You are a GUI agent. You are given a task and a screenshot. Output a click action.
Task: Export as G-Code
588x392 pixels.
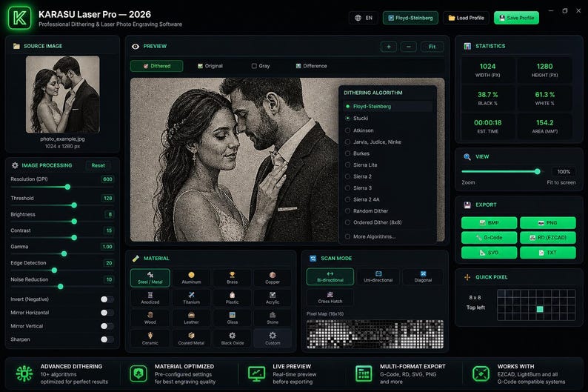pos(489,237)
